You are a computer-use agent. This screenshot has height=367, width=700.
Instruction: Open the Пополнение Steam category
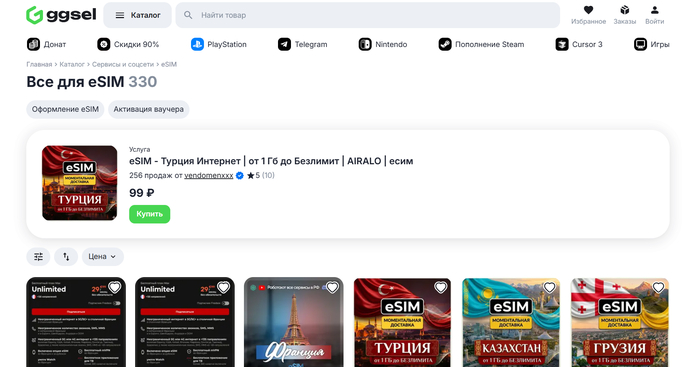[481, 44]
